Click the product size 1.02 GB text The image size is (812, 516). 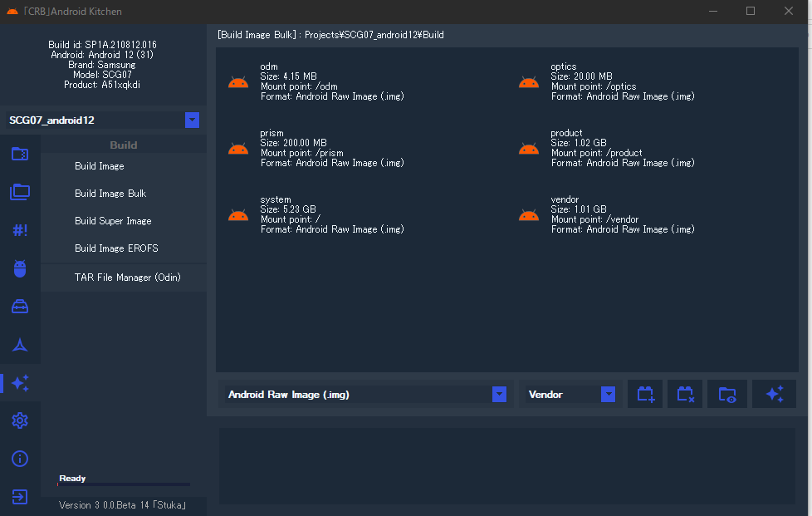point(579,143)
